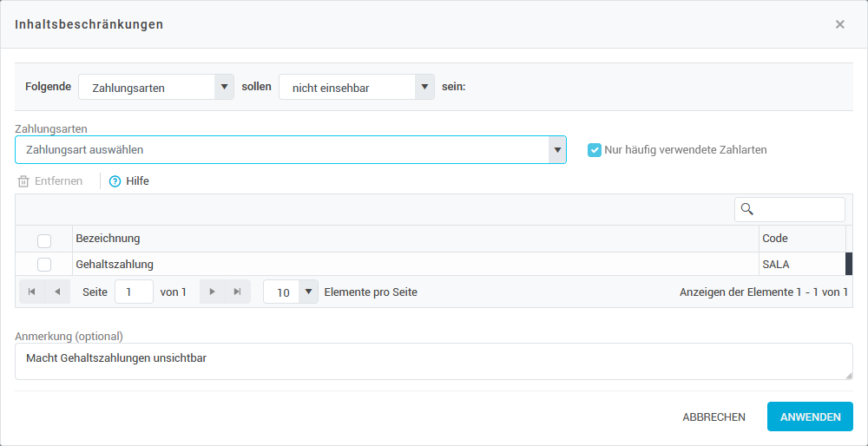Go to next page of table
The height and width of the screenshot is (446, 868).
212,292
